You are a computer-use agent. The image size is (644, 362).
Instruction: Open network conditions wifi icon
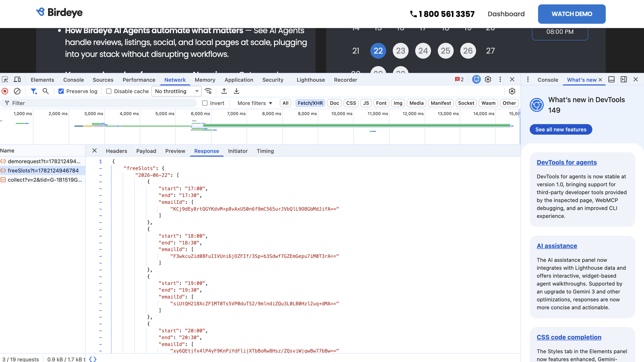[208, 91]
